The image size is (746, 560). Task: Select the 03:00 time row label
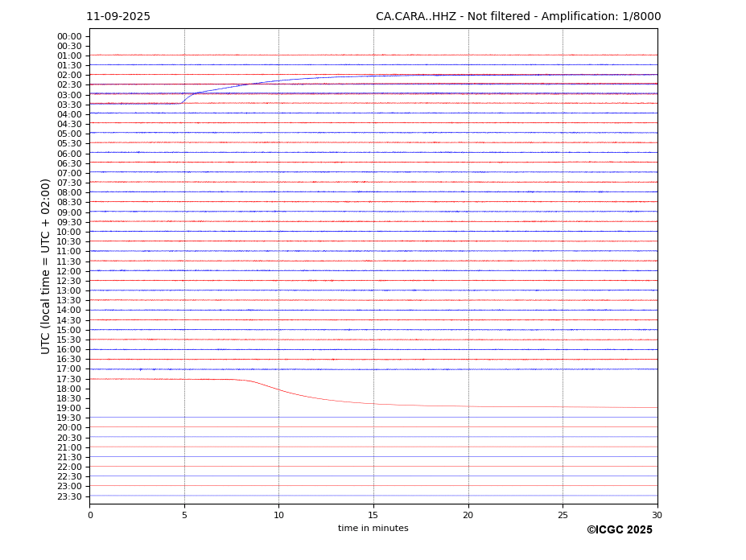[69, 95]
